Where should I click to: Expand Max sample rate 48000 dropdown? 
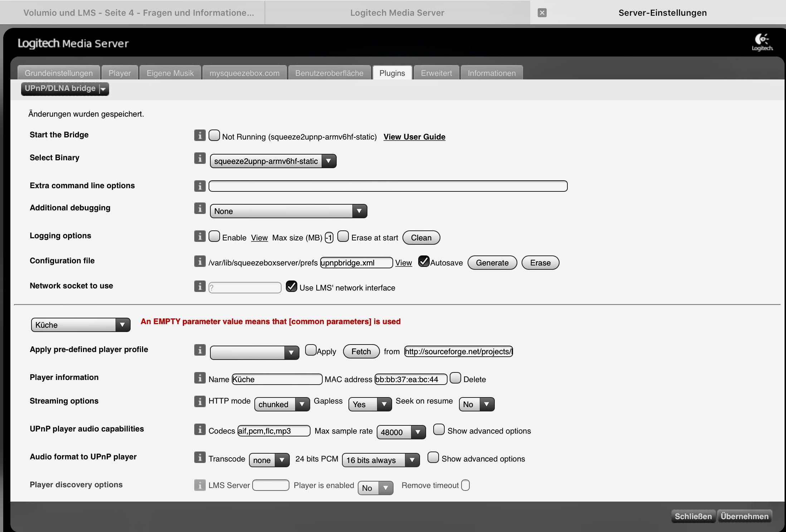coord(401,432)
